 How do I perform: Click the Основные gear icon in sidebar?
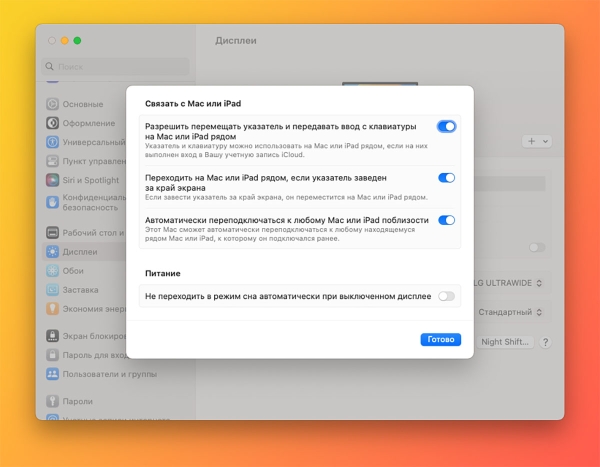pos(52,104)
